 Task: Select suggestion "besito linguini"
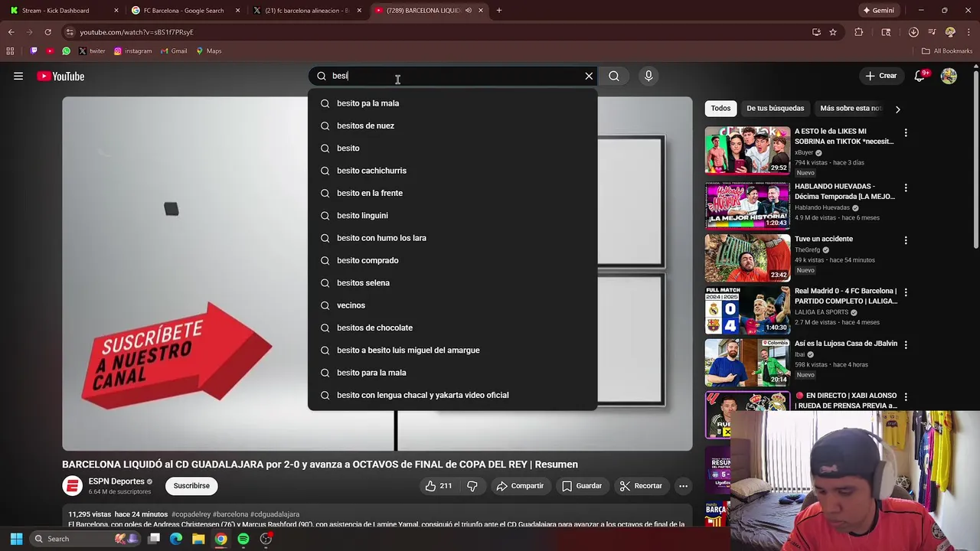pos(452,215)
